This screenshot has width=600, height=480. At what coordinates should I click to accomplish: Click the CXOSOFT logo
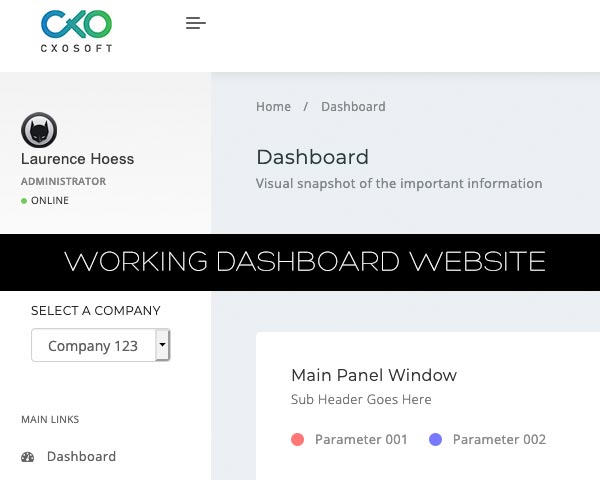77,31
